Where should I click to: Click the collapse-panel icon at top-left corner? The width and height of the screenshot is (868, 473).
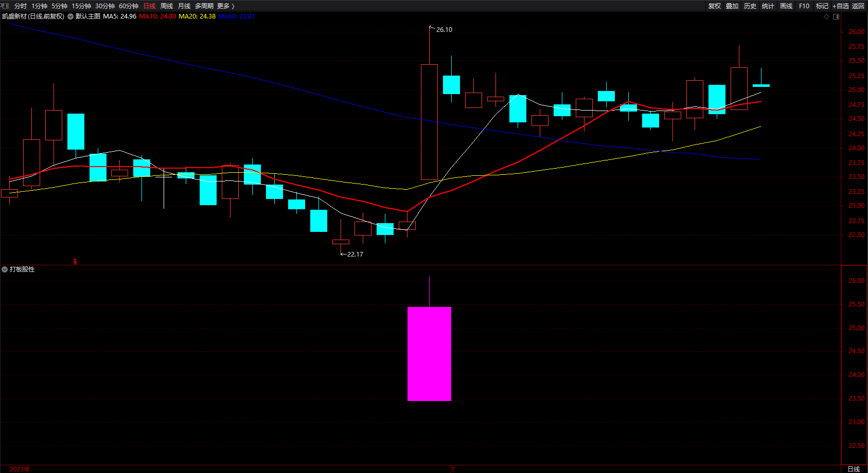pyautogui.click(x=6, y=6)
